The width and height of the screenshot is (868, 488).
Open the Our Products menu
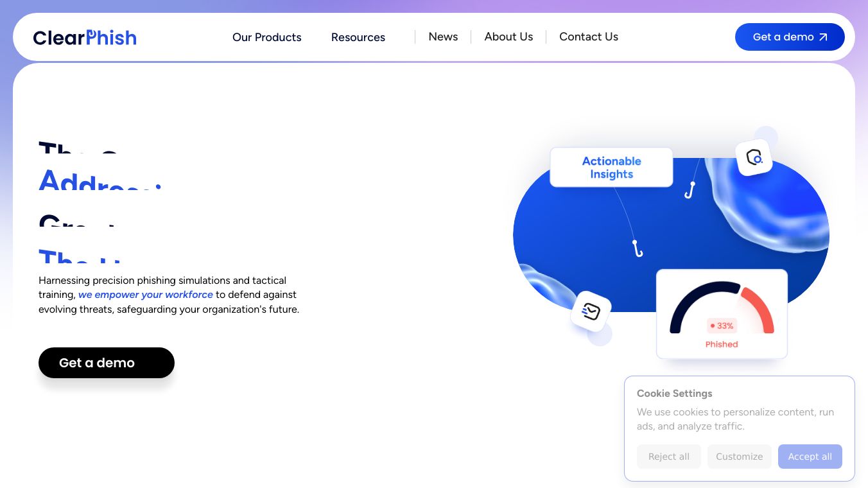pos(267,37)
